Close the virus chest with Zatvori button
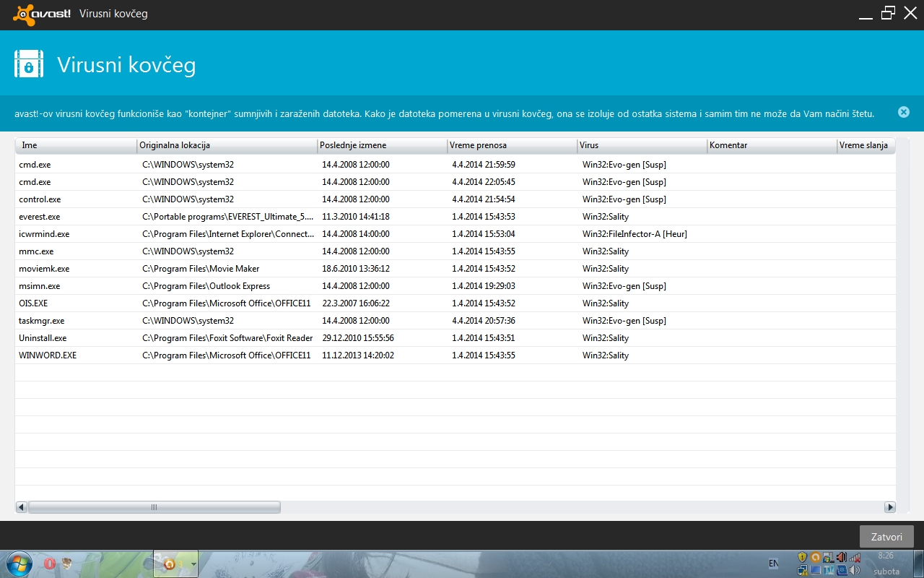Screen dimensions: 924x578 pyautogui.click(x=886, y=537)
